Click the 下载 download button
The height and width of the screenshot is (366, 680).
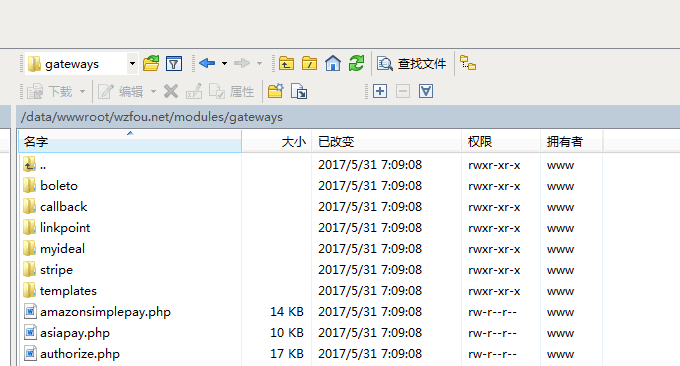pyautogui.click(x=50, y=92)
